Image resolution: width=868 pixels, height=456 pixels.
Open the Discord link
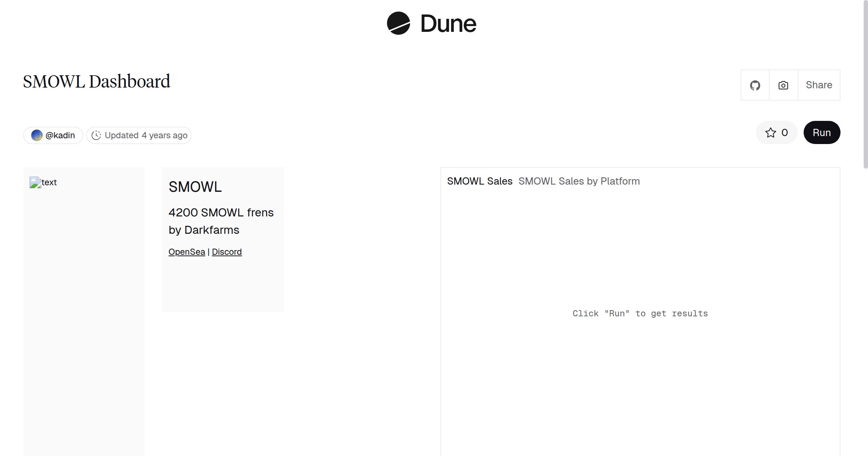[227, 252]
